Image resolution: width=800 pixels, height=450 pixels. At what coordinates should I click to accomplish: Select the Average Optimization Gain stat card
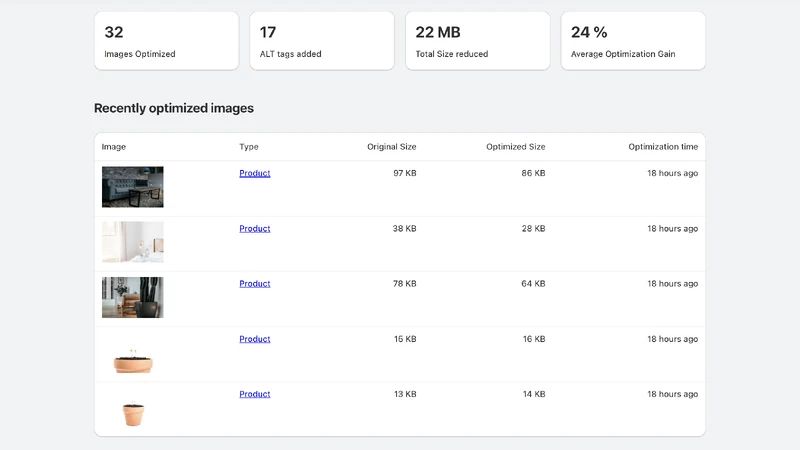633,41
